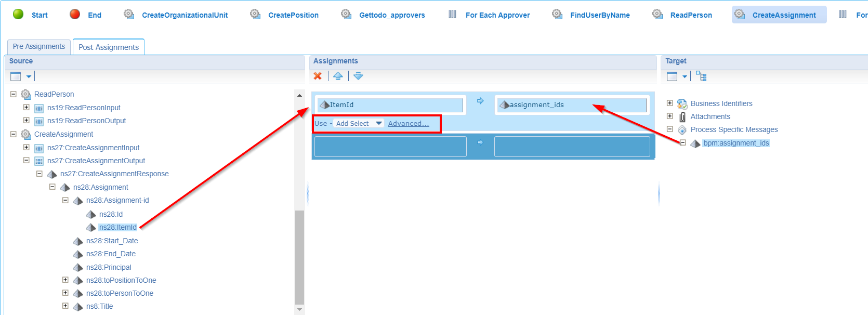This screenshot has width=868, height=315.
Task: Collapse ns27:CreateAssignmentOutput node
Action: click(x=27, y=160)
